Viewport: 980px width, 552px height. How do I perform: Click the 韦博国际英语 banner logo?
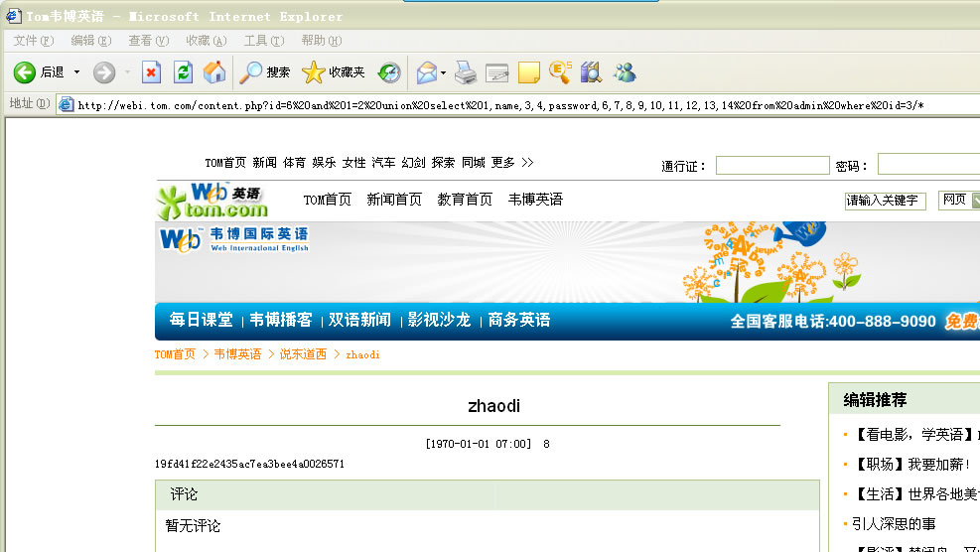[x=234, y=240]
